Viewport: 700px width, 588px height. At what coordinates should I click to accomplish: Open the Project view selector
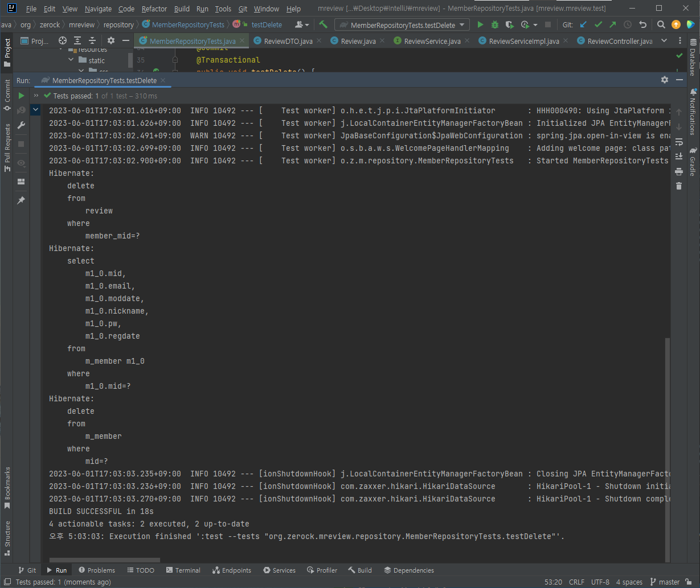coord(35,41)
